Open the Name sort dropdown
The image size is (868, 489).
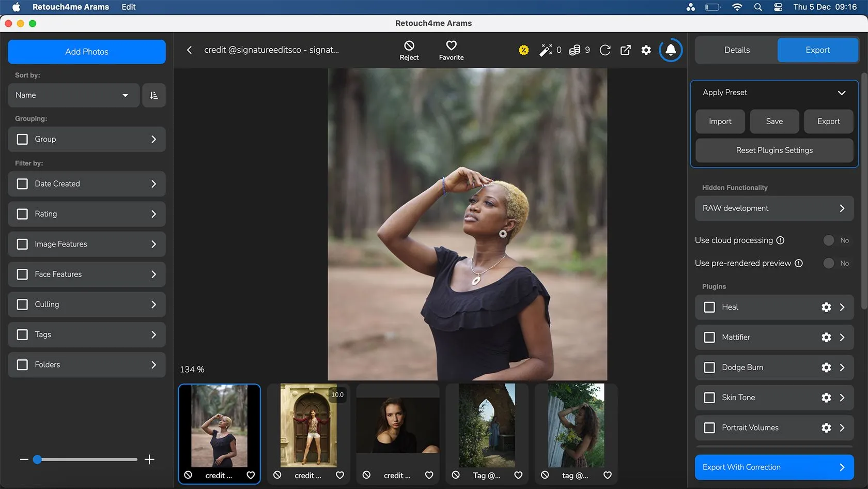[x=73, y=95]
